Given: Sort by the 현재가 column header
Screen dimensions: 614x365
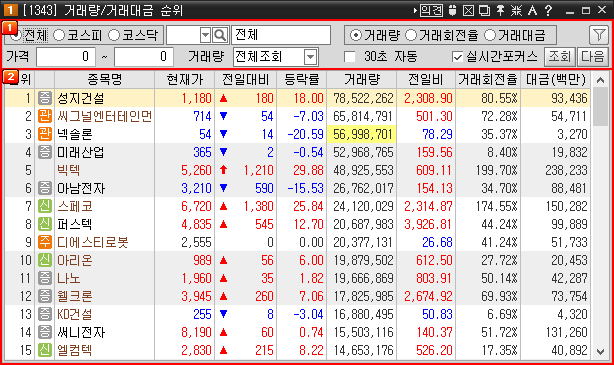Looking at the screenshot, I should point(184,80).
